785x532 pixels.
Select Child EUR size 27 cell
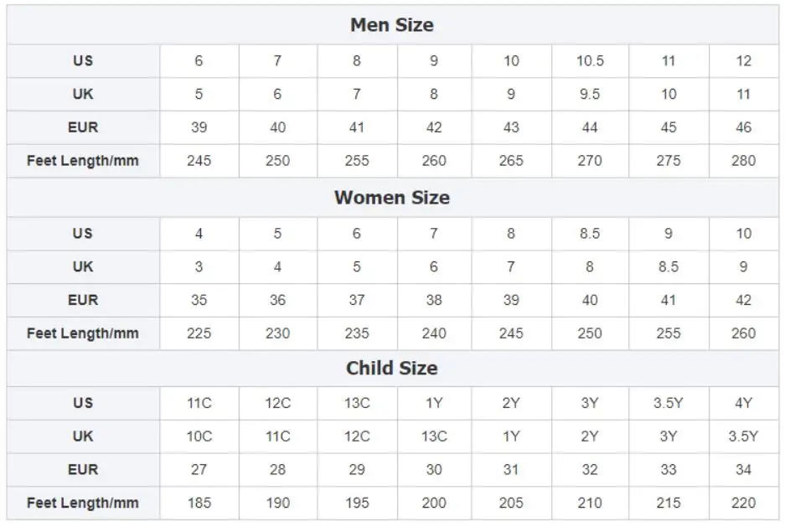(199, 470)
